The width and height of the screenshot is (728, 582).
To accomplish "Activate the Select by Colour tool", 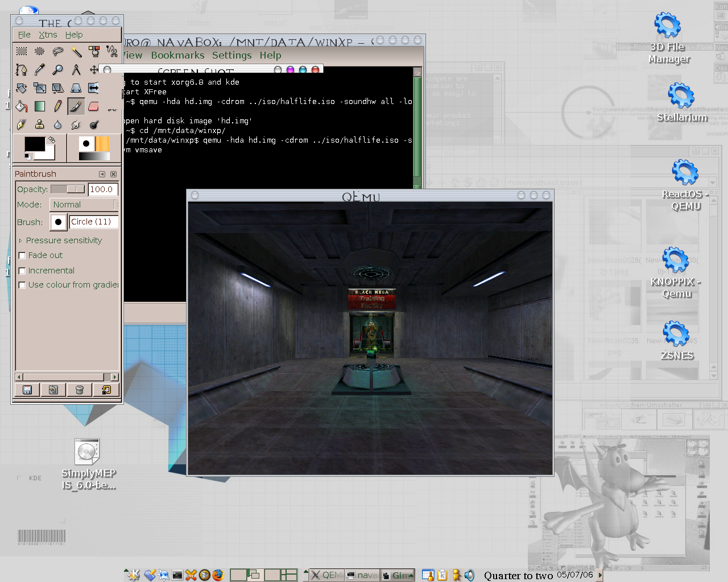I will pos(94,52).
